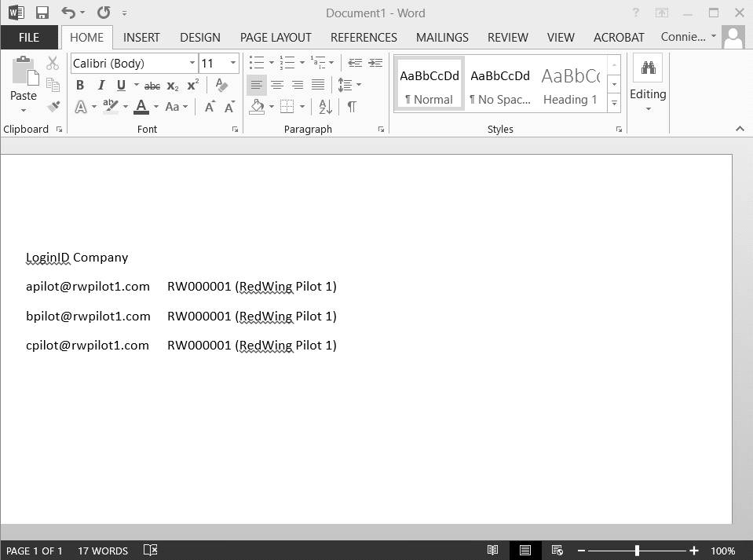Viewport: 753px width, 560px height.
Task: Open underline style dropdown arrow
Action: [x=137, y=85]
